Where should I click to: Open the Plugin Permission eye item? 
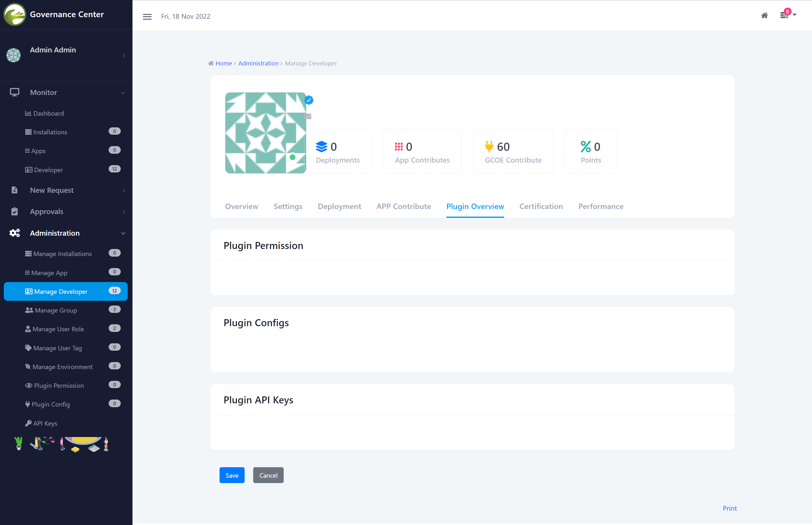tap(59, 385)
